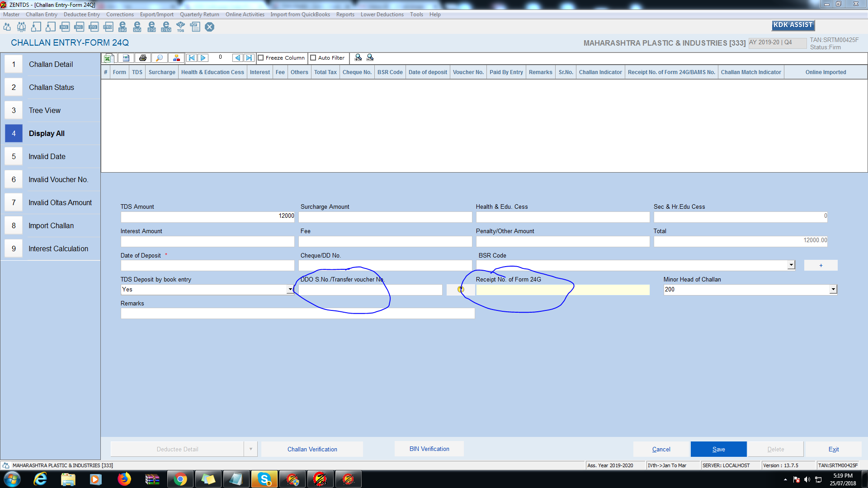
Task: Expand the BSR Code dropdown
Action: (x=791, y=265)
